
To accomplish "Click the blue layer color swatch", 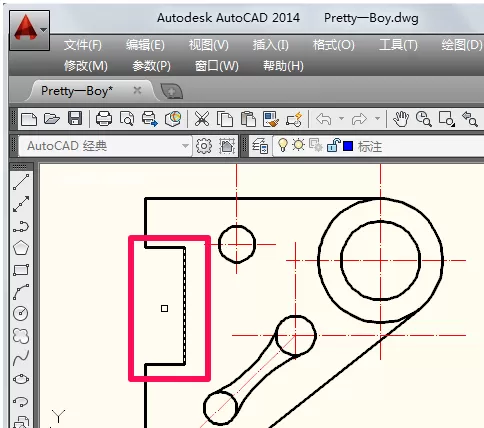I will (x=348, y=146).
